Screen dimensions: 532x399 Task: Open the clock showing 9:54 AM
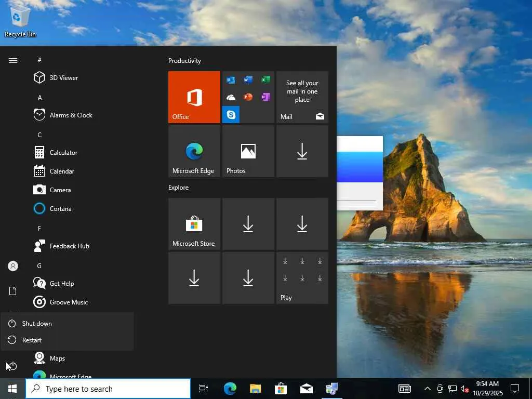487,389
